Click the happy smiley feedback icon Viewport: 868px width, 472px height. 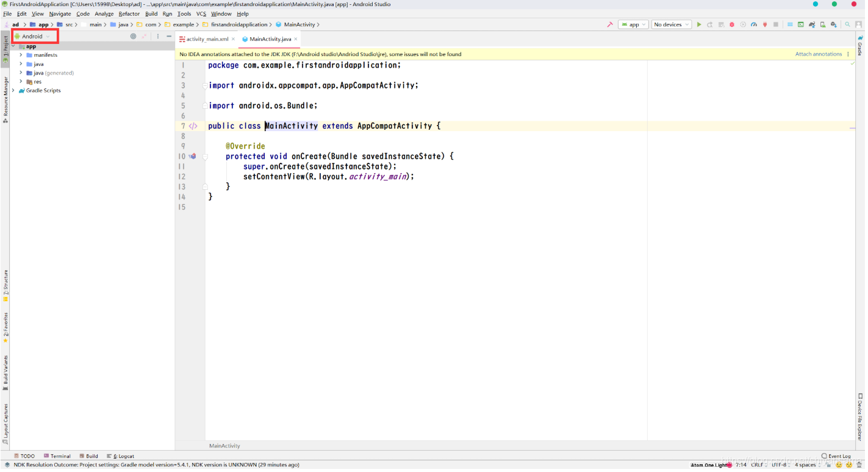[x=839, y=465]
